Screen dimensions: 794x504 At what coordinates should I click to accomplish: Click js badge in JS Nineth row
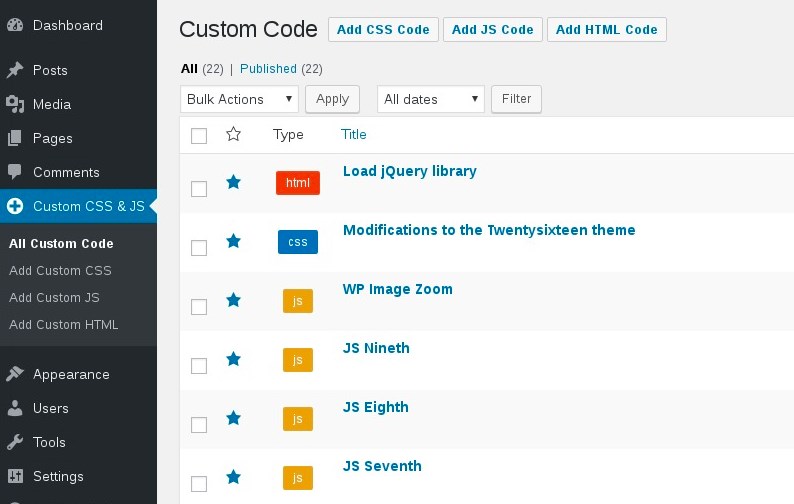pos(298,360)
